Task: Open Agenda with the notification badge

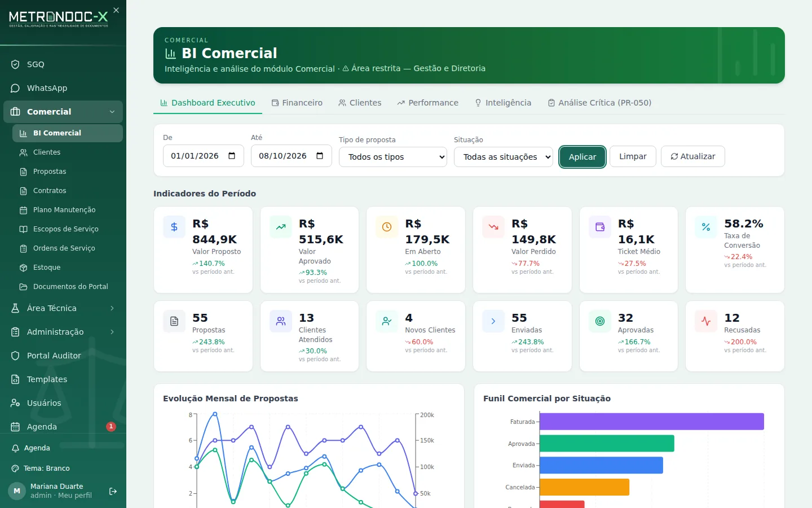Action: (63, 427)
